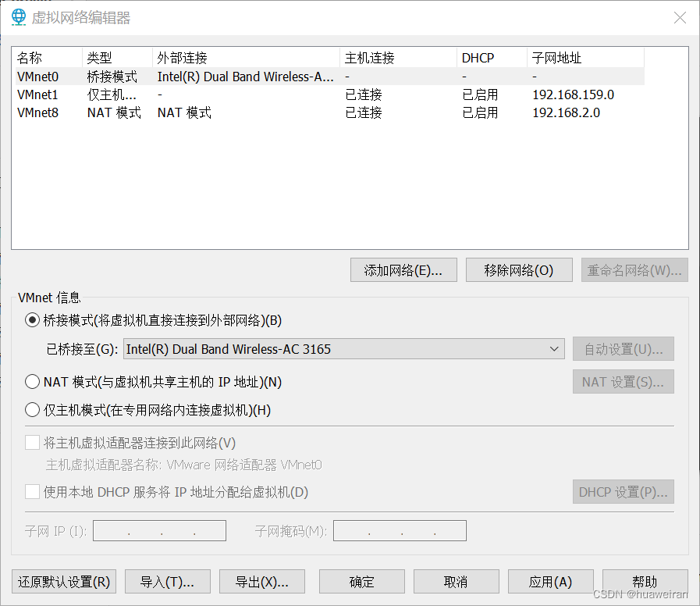Click the 主机连接 column header

(x=398, y=58)
